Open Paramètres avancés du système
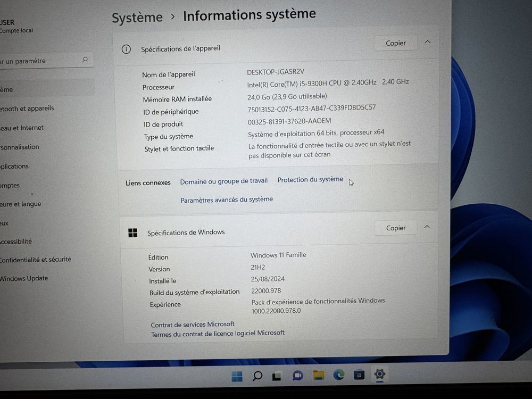This screenshot has width=532, height=399. (x=226, y=199)
